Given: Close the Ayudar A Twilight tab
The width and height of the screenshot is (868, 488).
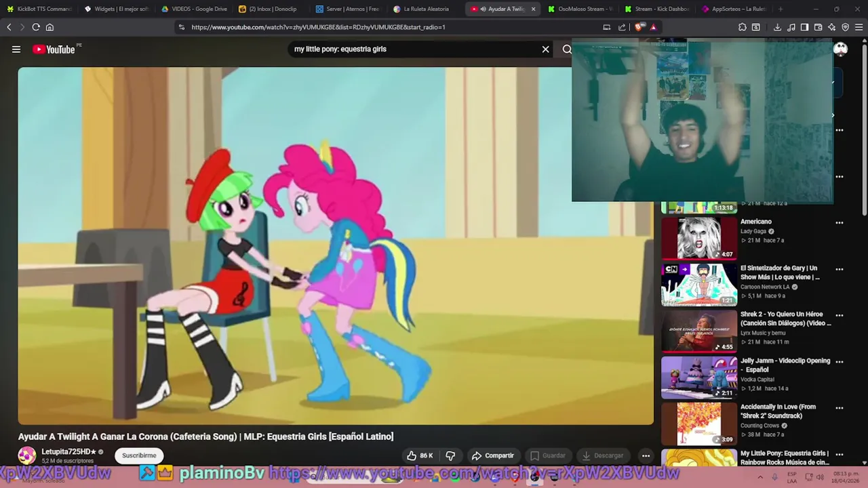Looking at the screenshot, I should pyautogui.click(x=533, y=9).
